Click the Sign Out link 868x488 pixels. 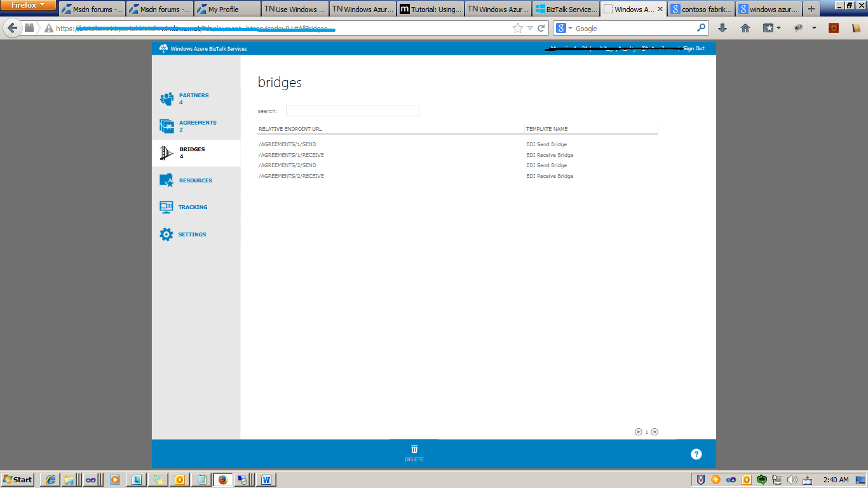pyautogui.click(x=694, y=48)
